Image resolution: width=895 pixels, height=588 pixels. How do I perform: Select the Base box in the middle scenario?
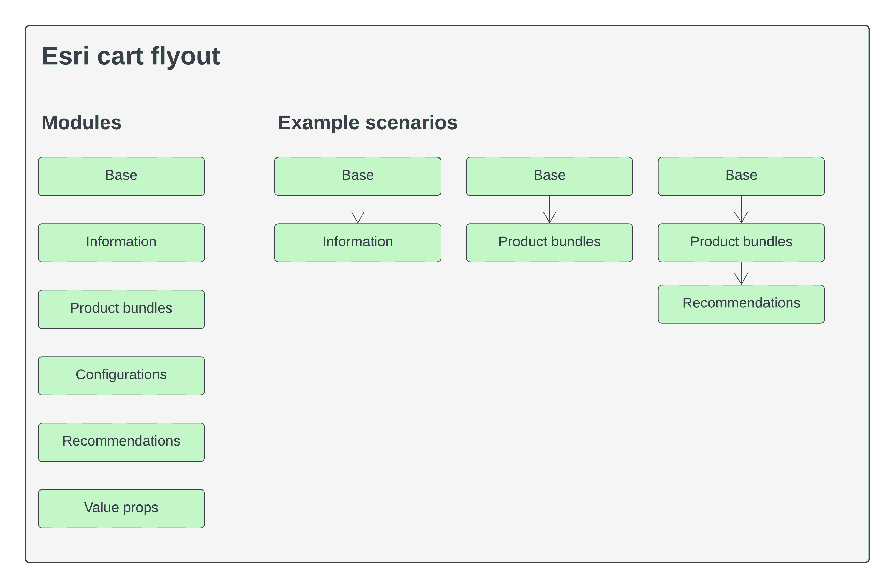(549, 176)
